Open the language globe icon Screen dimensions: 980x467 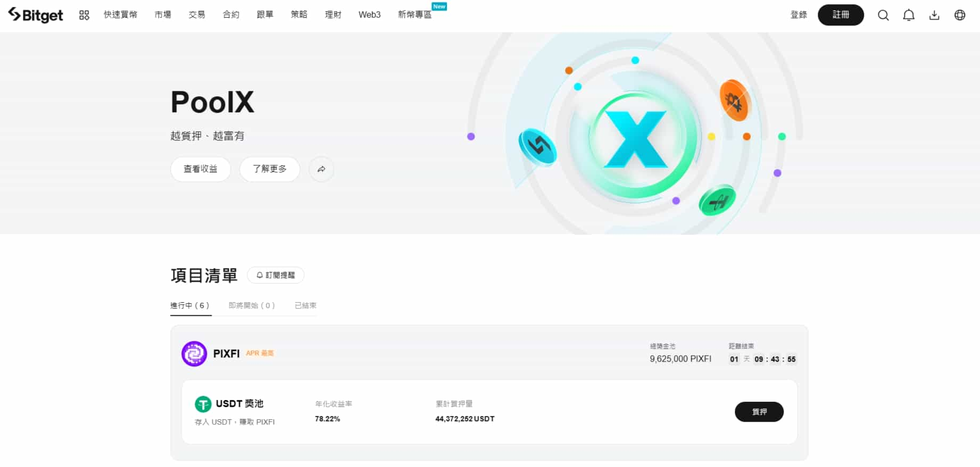(x=960, y=15)
